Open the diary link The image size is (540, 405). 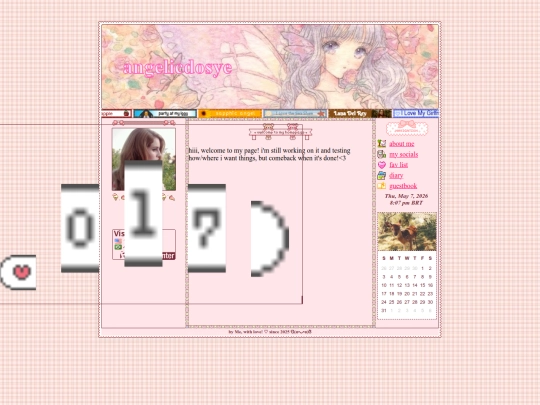click(396, 175)
